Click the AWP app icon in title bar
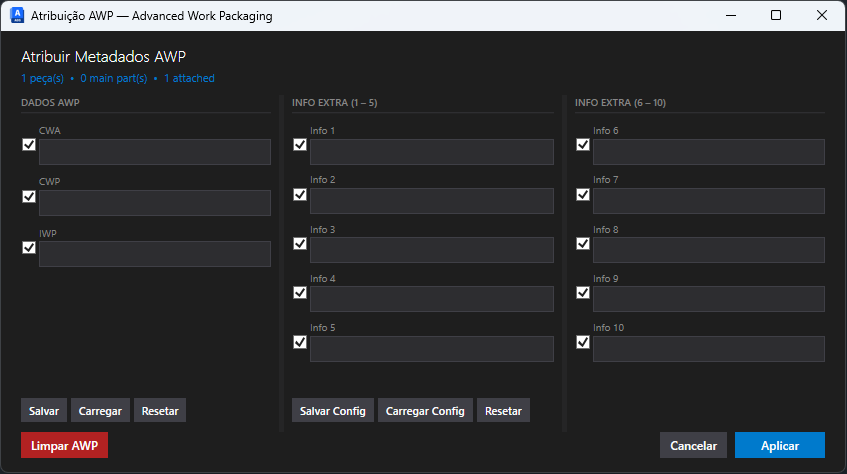This screenshot has height=474, width=847. pos(17,15)
